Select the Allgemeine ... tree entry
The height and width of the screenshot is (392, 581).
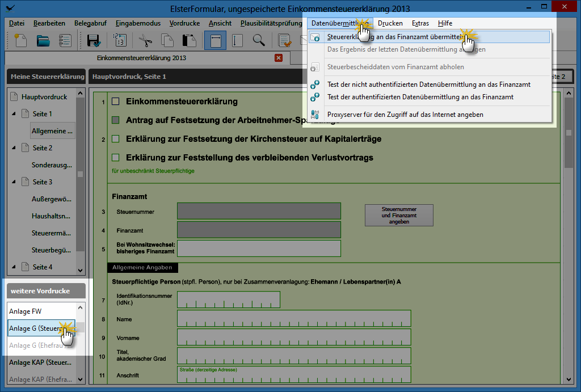click(52, 131)
